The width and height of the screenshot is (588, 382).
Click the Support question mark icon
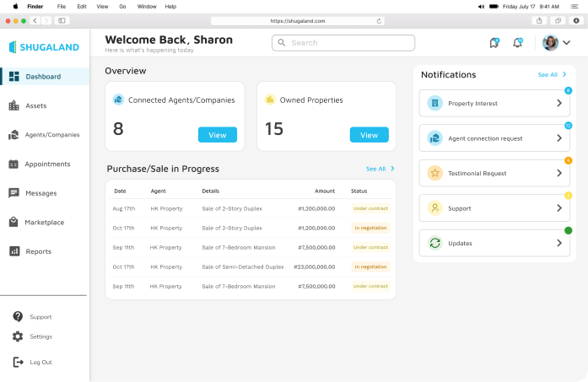tap(18, 317)
